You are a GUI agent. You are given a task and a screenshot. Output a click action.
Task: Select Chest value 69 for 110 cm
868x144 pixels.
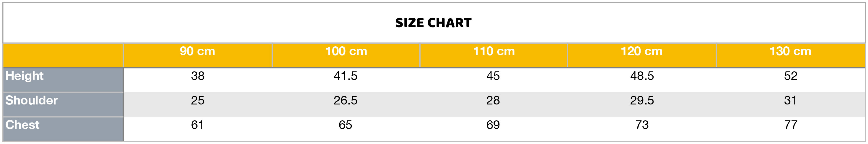tap(493, 125)
